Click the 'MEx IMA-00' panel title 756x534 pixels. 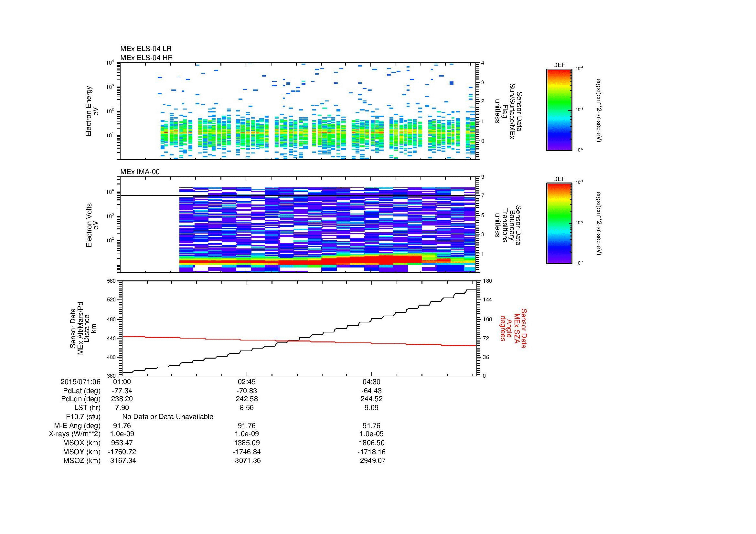pyautogui.click(x=140, y=172)
